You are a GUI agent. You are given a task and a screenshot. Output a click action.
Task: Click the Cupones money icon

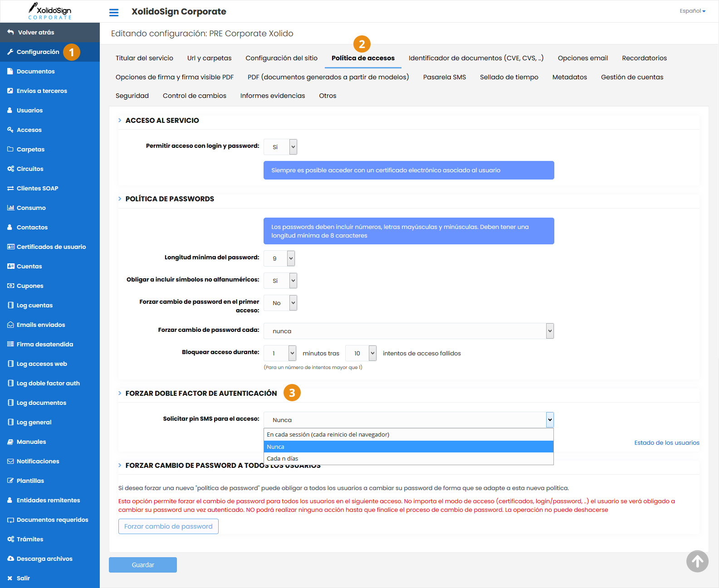pyautogui.click(x=11, y=286)
